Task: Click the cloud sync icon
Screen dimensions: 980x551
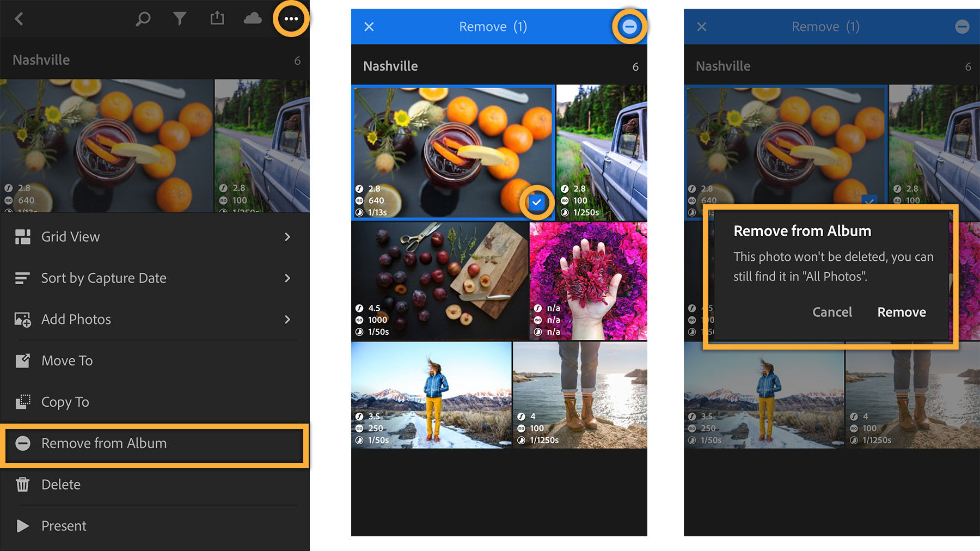Action: [252, 19]
